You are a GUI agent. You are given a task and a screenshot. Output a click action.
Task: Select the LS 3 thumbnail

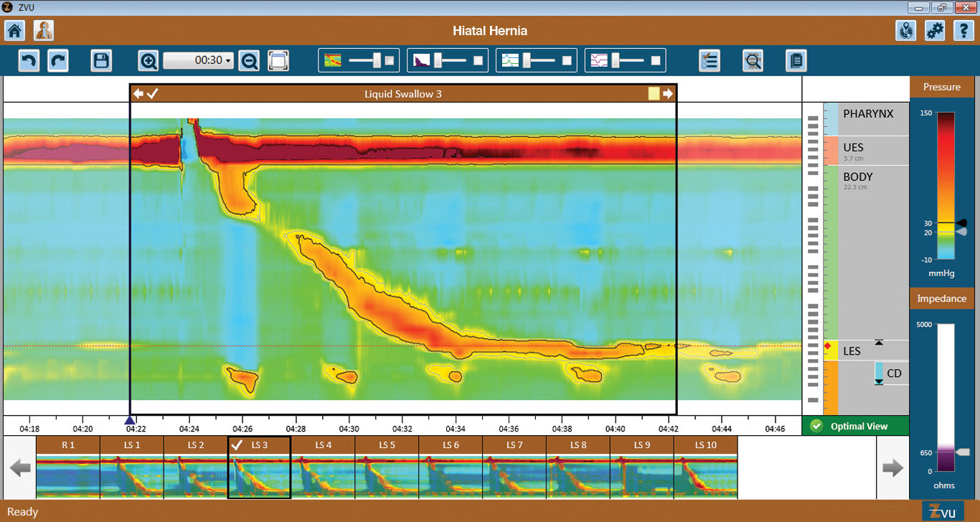[x=259, y=467]
